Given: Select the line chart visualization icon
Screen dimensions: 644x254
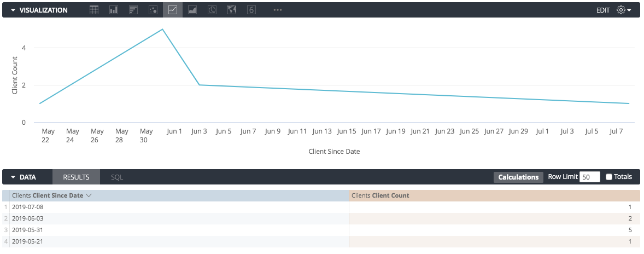Looking at the screenshot, I should [173, 10].
